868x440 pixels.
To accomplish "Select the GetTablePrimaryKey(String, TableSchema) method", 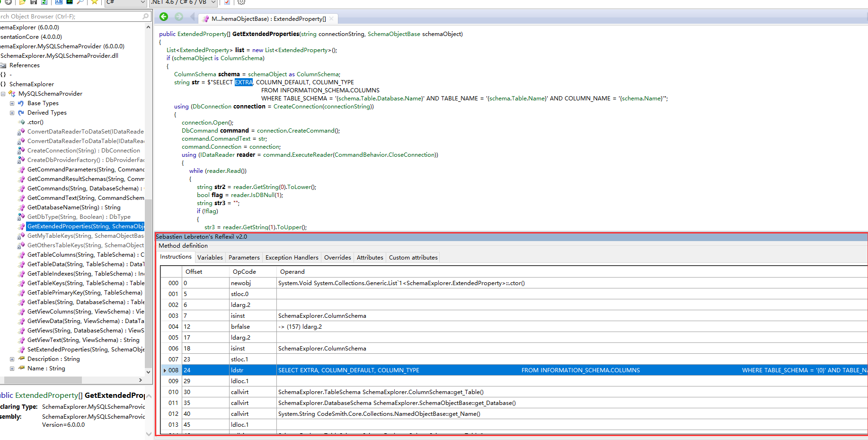I will pos(85,293).
